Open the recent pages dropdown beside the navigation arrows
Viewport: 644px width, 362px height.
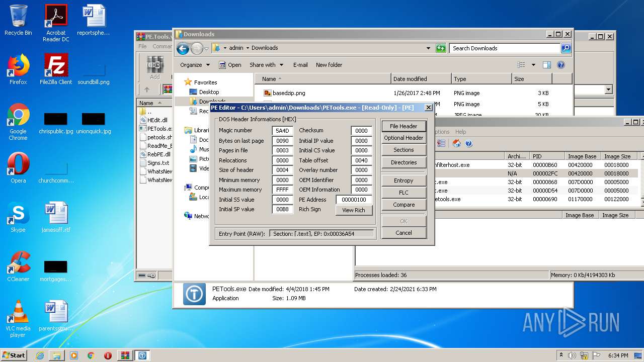[x=206, y=49]
